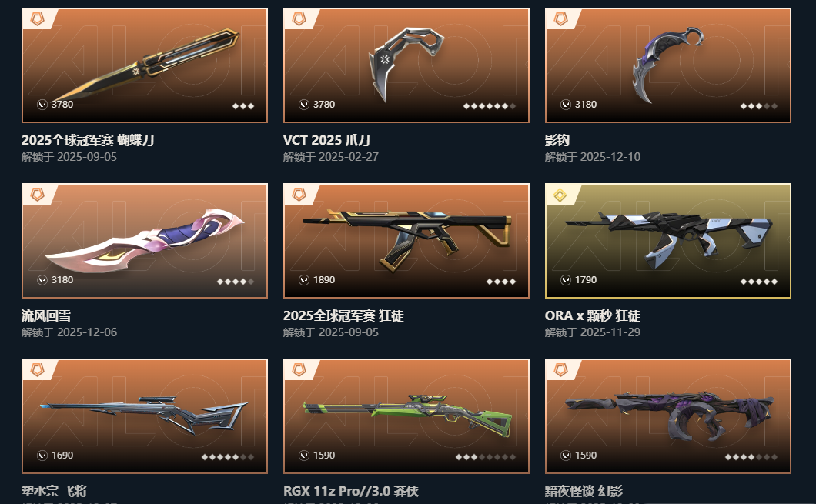
Task: Select the 流风回雪 blade skin card
Action: (x=145, y=241)
